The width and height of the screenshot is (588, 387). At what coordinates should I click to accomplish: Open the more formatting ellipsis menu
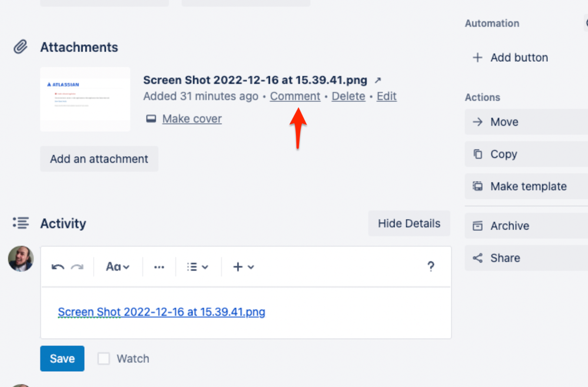click(x=159, y=267)
